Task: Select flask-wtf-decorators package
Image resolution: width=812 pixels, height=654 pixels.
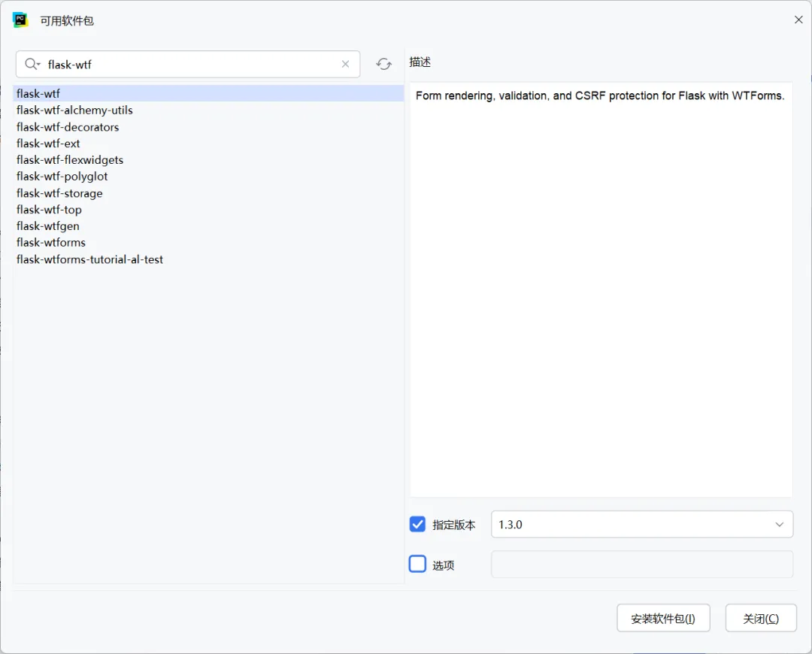Action: click(x=208, y=127)
